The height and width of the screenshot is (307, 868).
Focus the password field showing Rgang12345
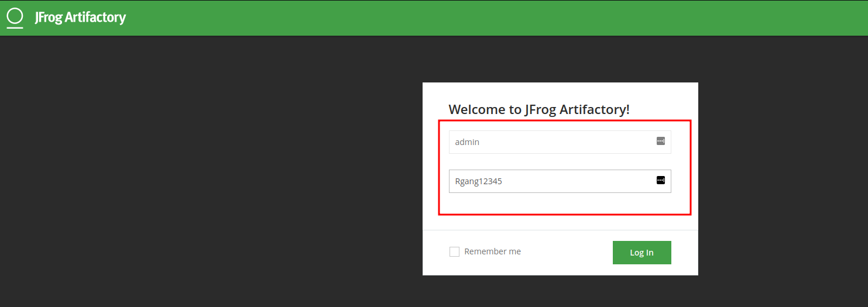coord(560,181)
